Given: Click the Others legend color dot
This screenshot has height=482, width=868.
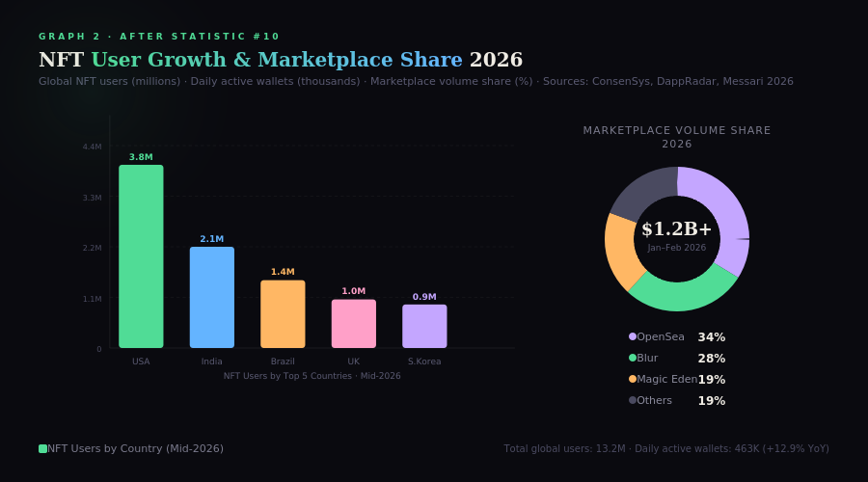Looking at the screenshot, I should pyautogui.click(x=633, y=400).
